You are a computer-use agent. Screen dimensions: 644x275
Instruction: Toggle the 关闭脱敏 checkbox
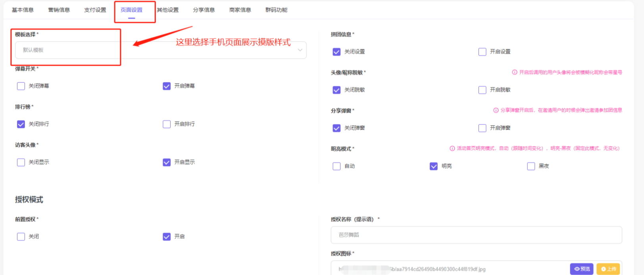(336, 90)
